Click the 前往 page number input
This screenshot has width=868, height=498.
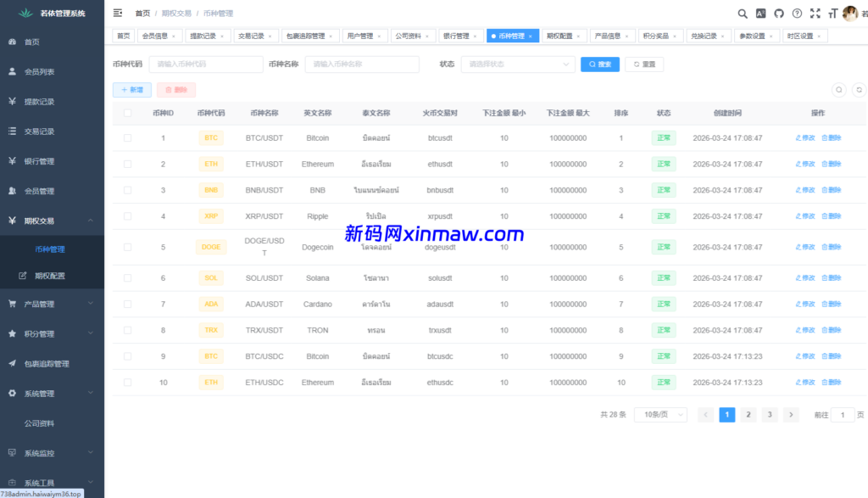pos(843,414)
